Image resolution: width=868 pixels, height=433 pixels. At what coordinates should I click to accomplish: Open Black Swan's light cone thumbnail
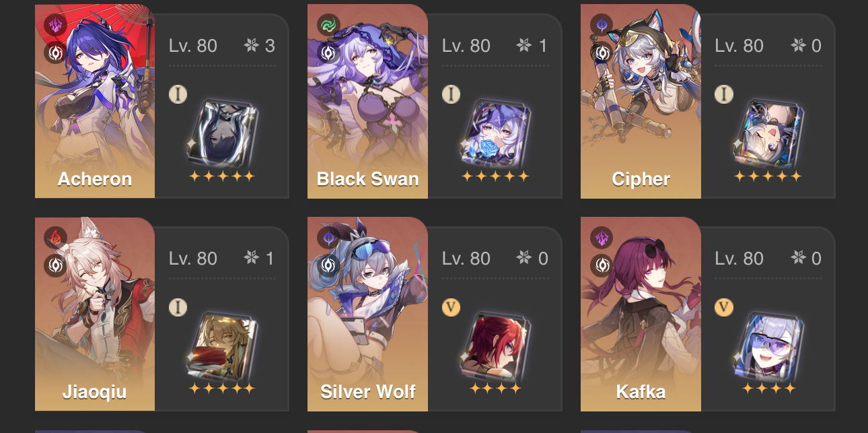coord(495,133)
